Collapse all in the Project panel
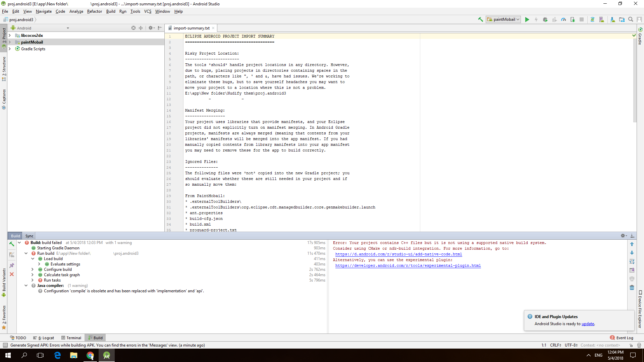The image size is (644, 362). [141, 28]
